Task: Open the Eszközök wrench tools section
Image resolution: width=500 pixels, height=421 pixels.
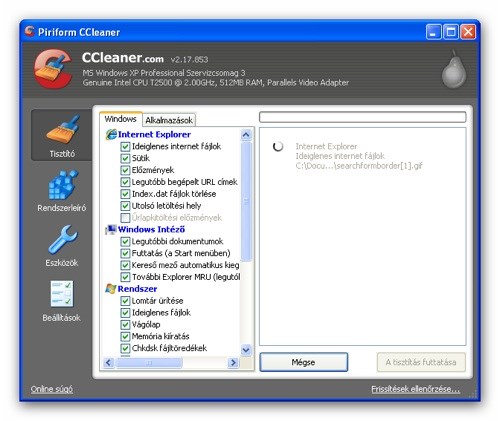Action: [62, 246]
